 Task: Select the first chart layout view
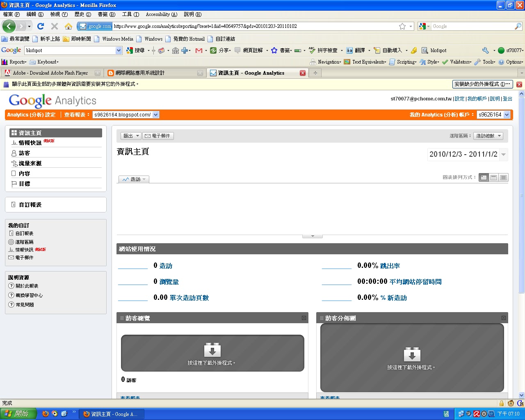[x=484, y=178]
